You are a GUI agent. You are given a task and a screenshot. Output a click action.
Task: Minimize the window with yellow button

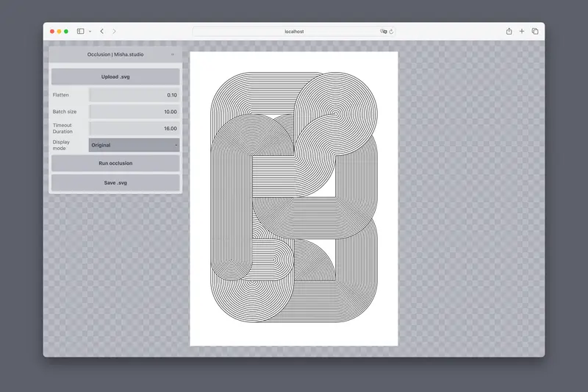click(59, 32)
